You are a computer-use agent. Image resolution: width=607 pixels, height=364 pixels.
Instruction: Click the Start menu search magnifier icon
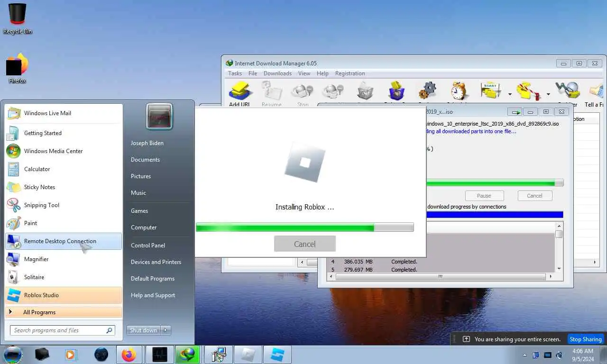point(110,330)
